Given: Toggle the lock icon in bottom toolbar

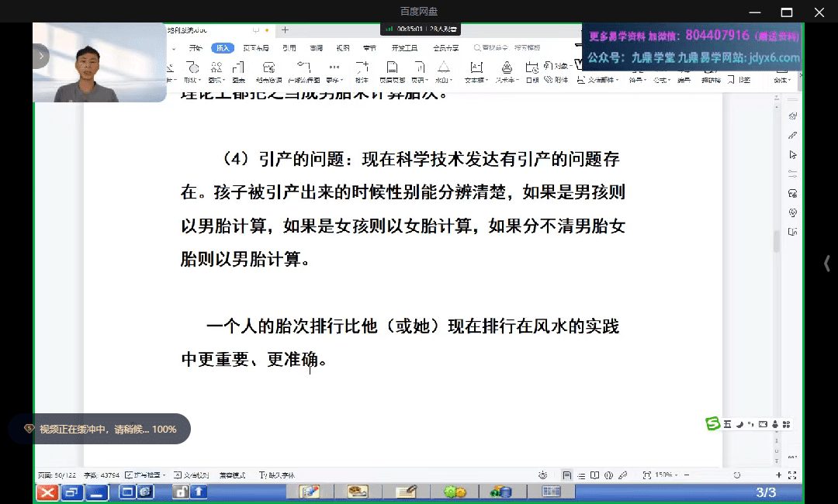Looking at the screenshot, I should pyautogui.click(x=181, y=492).
